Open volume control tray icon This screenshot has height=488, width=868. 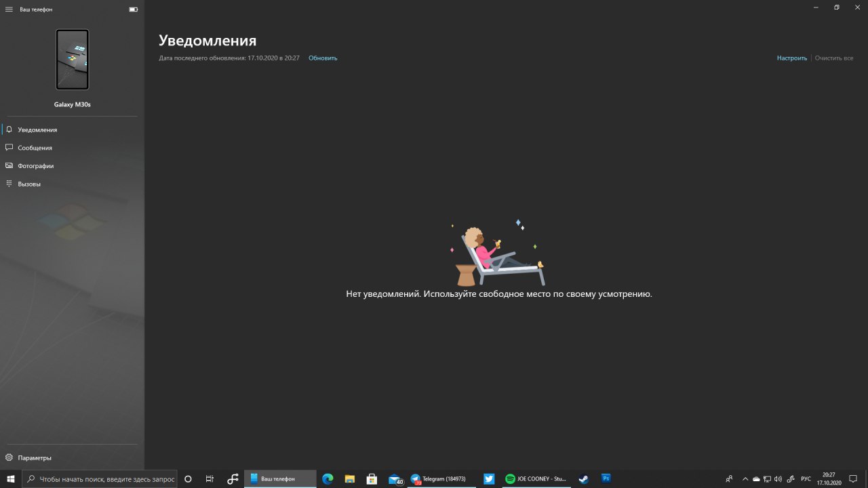pyautogui.click(x=778, y=479)
